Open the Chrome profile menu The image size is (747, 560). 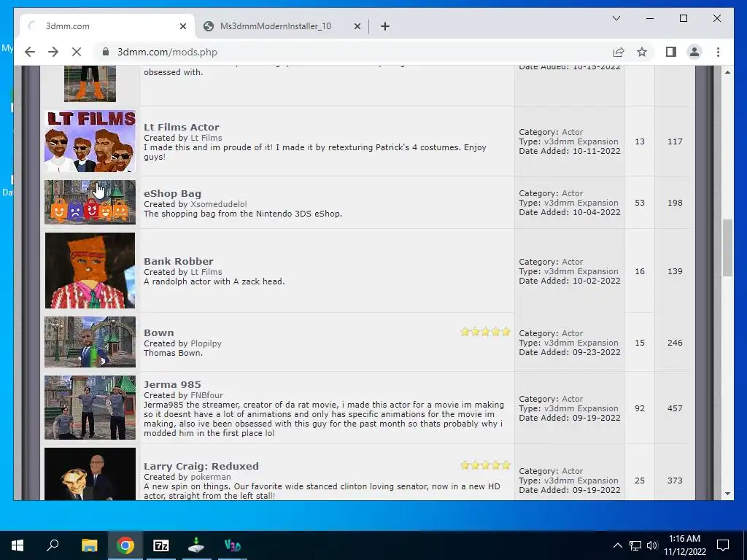694,52
